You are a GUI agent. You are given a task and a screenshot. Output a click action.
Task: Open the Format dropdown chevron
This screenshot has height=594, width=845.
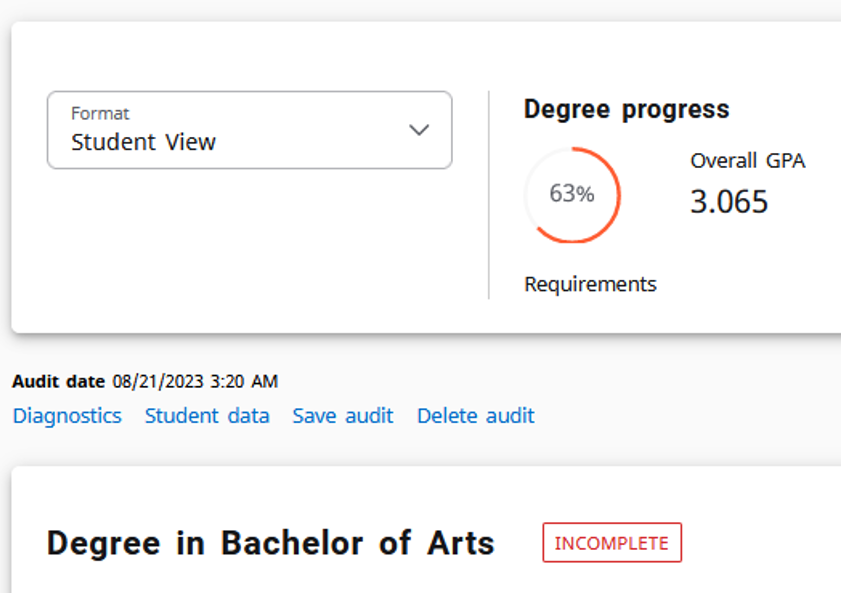tap(420, 130)
